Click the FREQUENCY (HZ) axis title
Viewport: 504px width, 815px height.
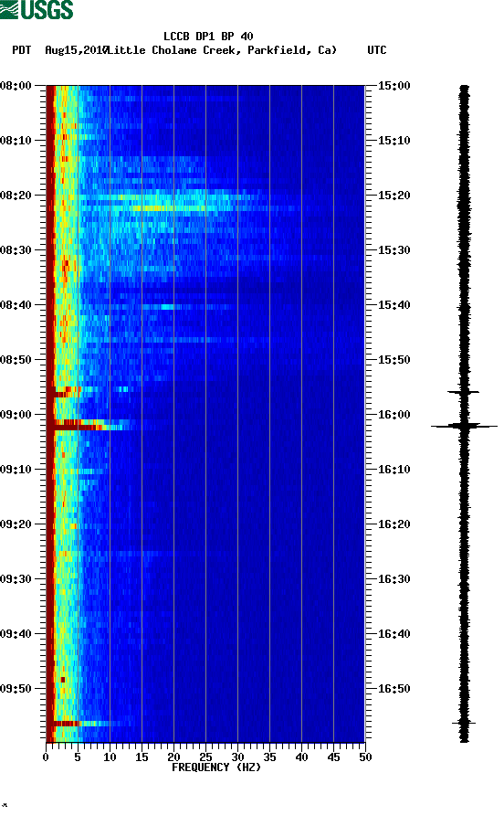216,767
